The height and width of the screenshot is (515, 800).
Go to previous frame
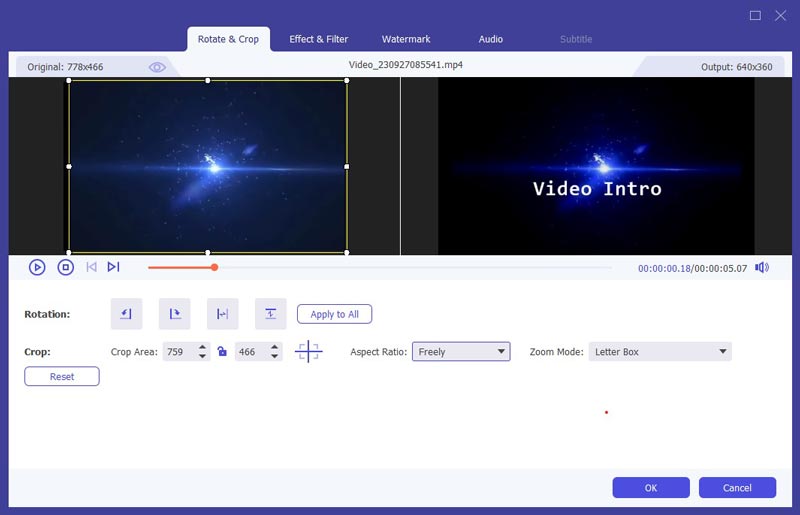tap(91, 266)
